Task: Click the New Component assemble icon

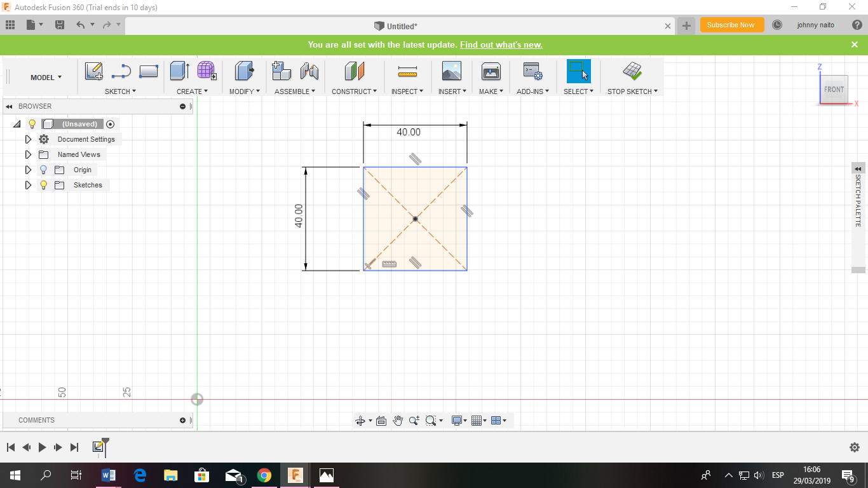Action: 281,71
